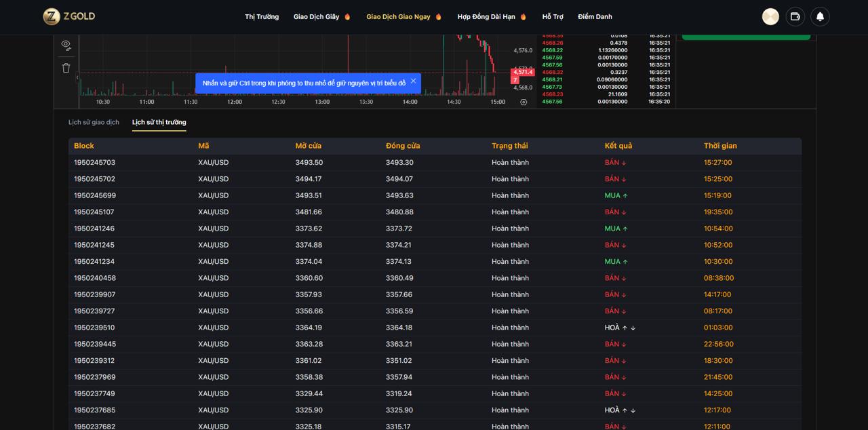Image resolution: width=868 pixels, height=430 pixels.
Task: Open Giao Dịch Giây menu
Action: pos(322,17)
